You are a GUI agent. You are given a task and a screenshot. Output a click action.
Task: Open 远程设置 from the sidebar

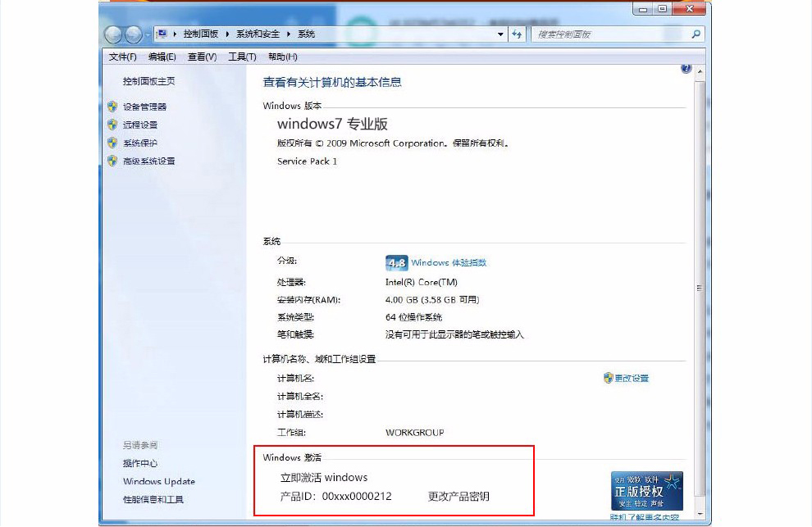[140, 125]
